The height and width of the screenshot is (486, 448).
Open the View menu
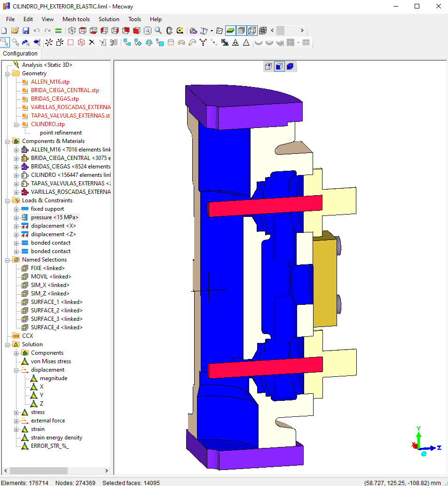(47, 19)
